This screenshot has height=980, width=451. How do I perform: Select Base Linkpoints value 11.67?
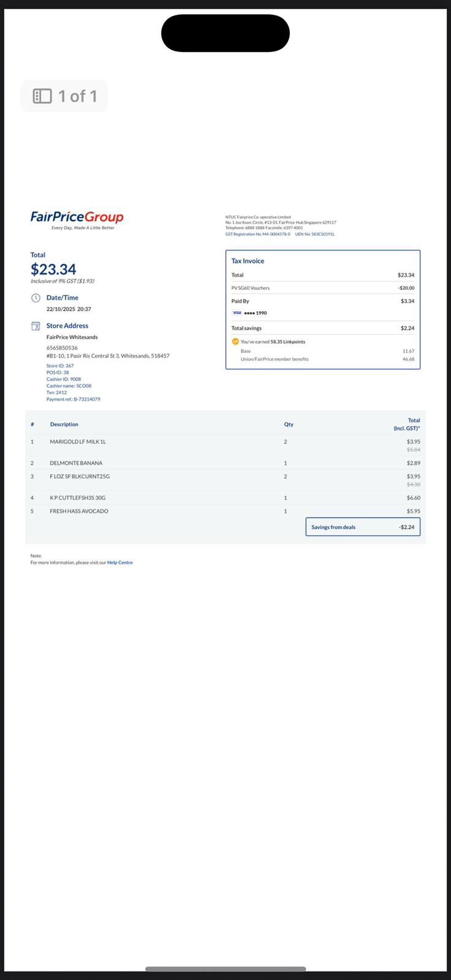pos(408,352)
